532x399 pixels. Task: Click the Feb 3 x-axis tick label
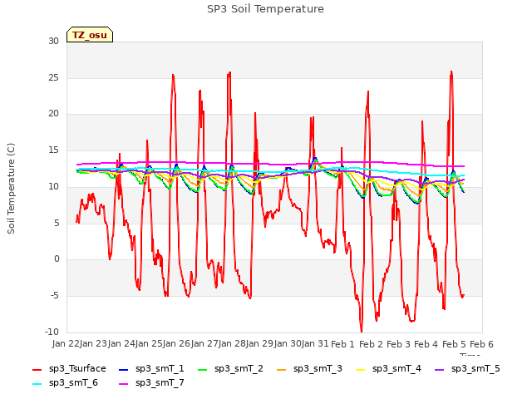tap(398, 344)
